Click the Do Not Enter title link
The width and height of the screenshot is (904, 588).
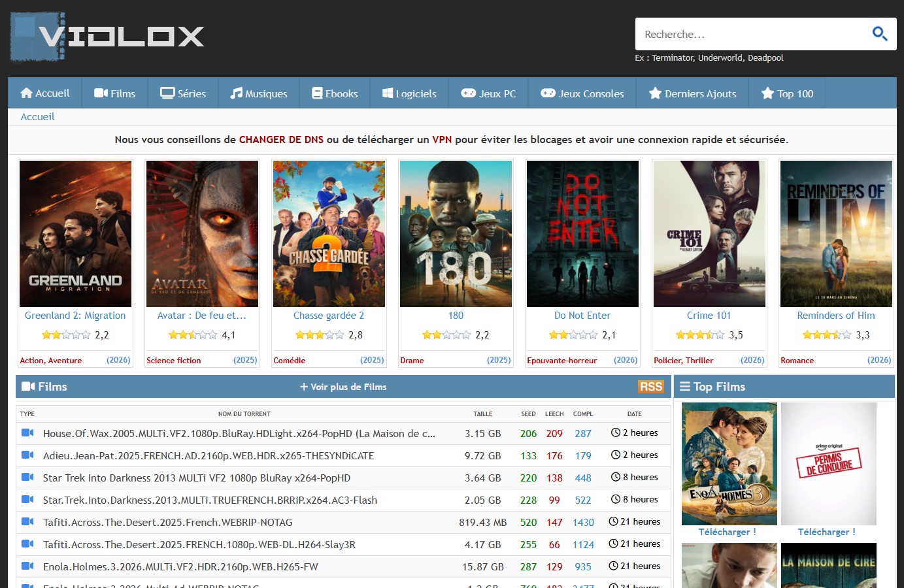[582, 316]
